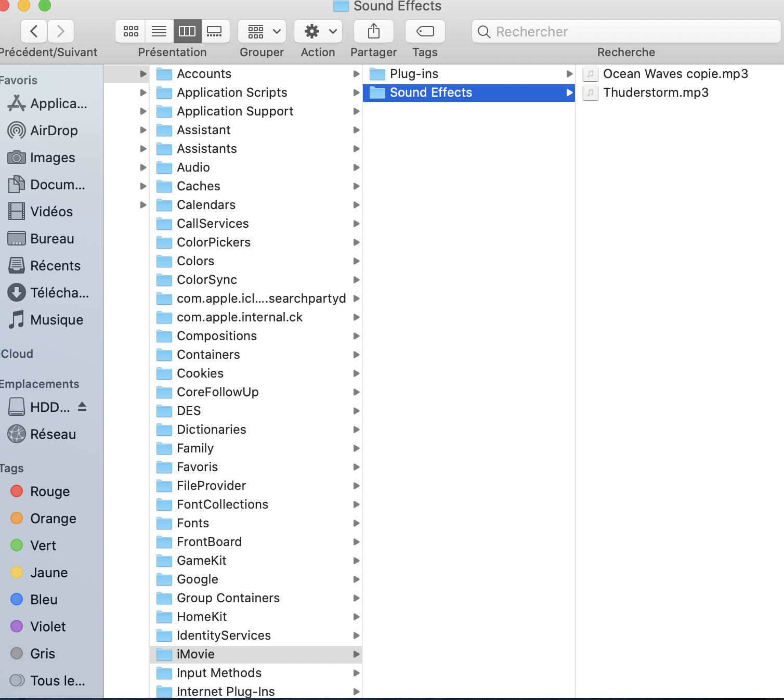This screenshot has height=700, width=784.
Task: Switch to icon view in toolbar
Action: pyautogui.click(x=130, y=32)
